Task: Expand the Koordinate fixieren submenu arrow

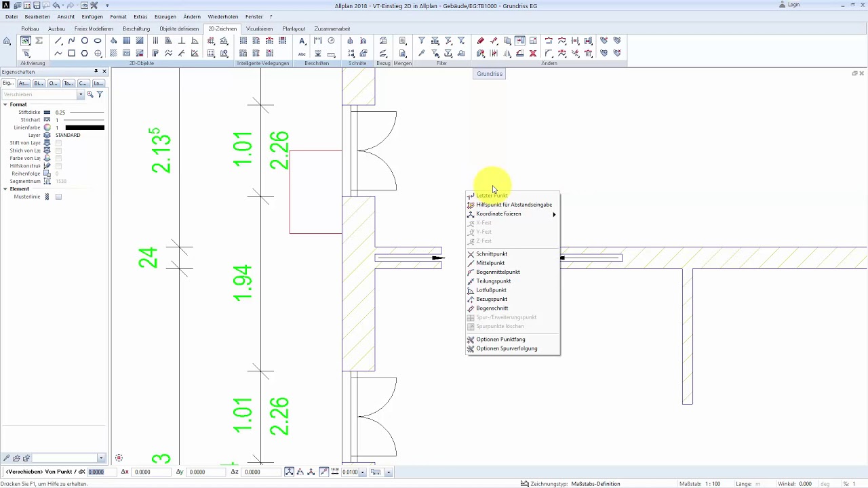Action: pyautogui.click(x=554, y=214)
